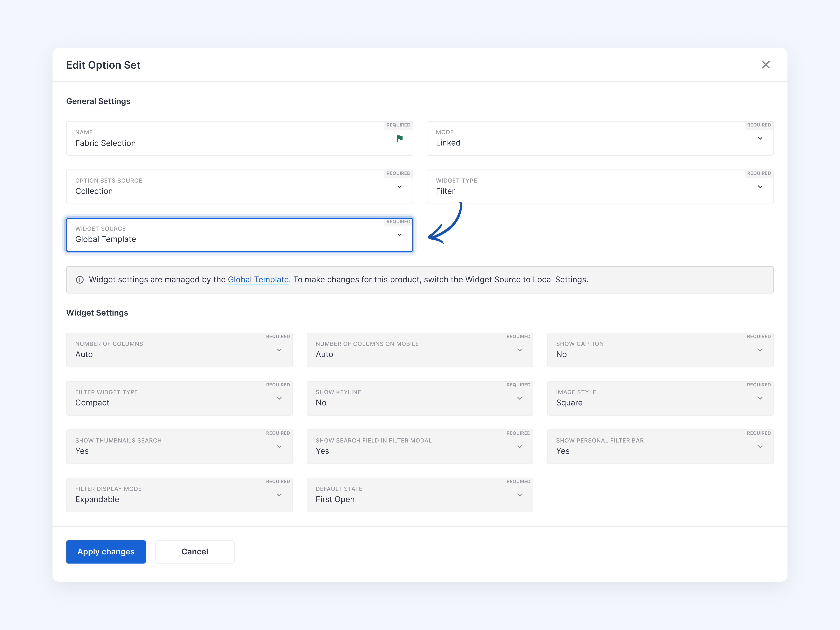Image resolution: width=840 pixels, height=630 pixels.
Task: Click the Apply changes button
Action: [x=106, y=551]
